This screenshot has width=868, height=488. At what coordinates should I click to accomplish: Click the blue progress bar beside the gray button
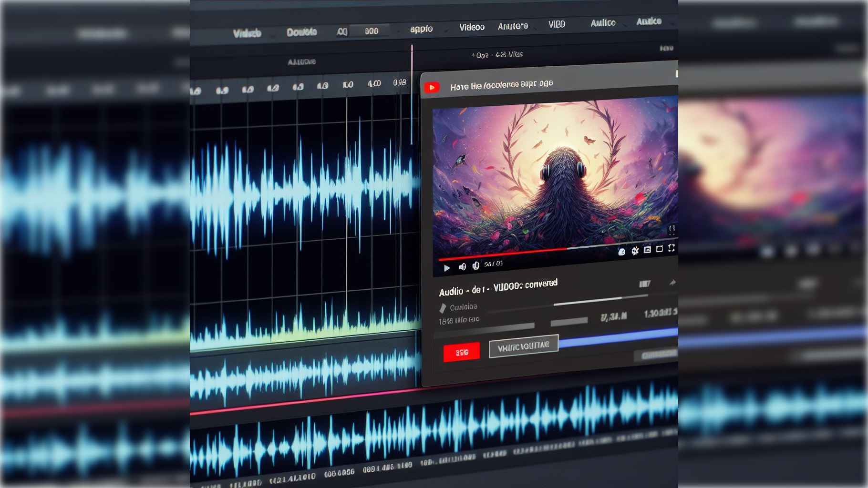pyautogui.click(x=618, y=336)
